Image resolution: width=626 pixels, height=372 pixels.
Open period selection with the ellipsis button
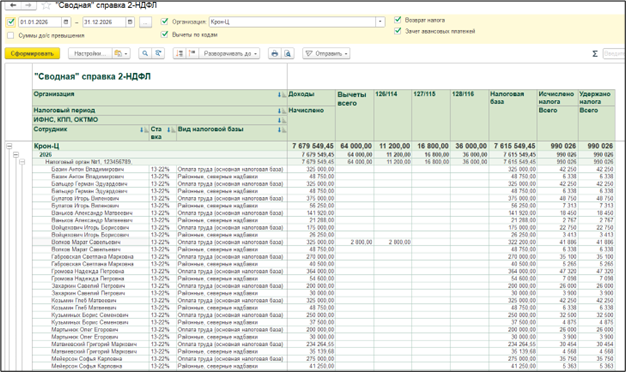[x=145, y=22]
